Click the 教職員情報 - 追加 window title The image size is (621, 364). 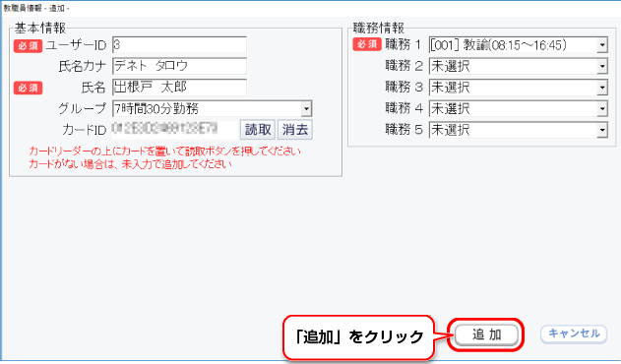click(36, 8)
